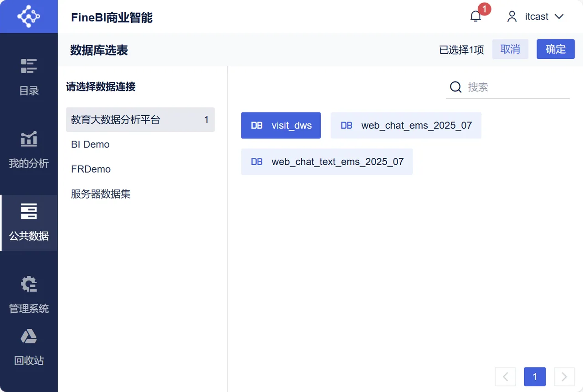Click the search magnifier icon
This screenshot has height=392, width=583.
(455, 87)
